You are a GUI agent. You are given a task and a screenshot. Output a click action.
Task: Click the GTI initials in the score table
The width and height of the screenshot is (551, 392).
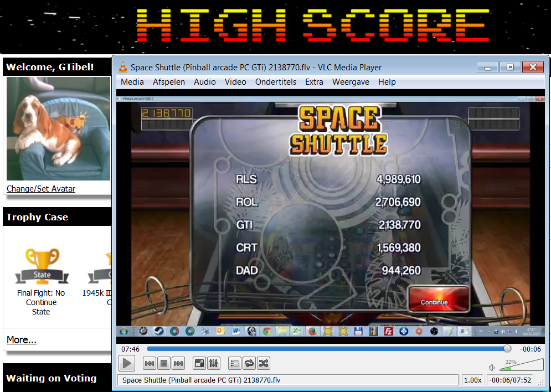coord(244,225)
